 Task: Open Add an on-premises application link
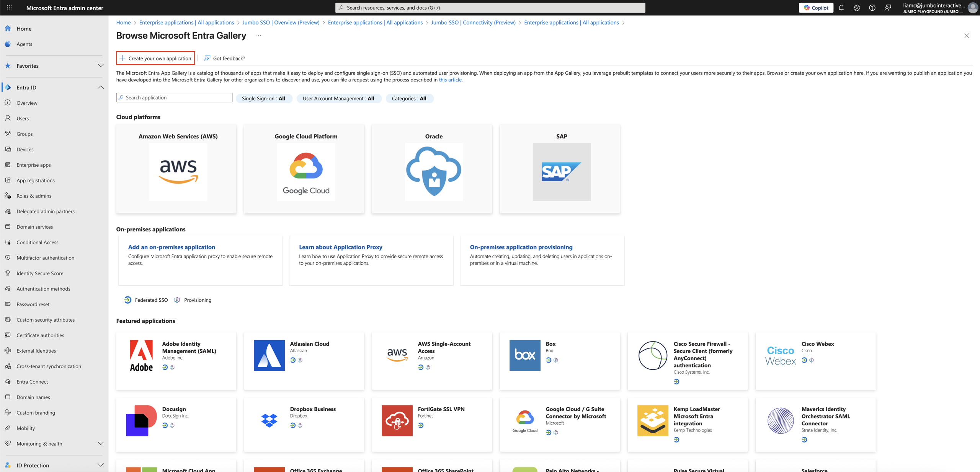(x=171, y=247)
